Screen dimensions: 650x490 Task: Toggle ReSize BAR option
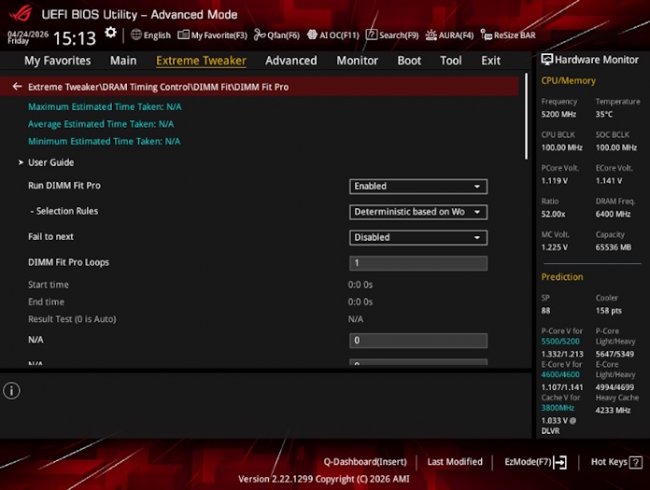(x=508, y=35)
